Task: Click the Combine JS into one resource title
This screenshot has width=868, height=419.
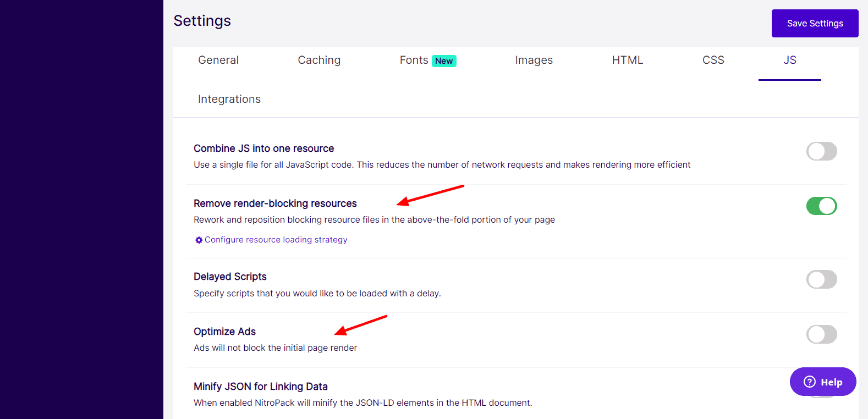Action: coord(263,148)
